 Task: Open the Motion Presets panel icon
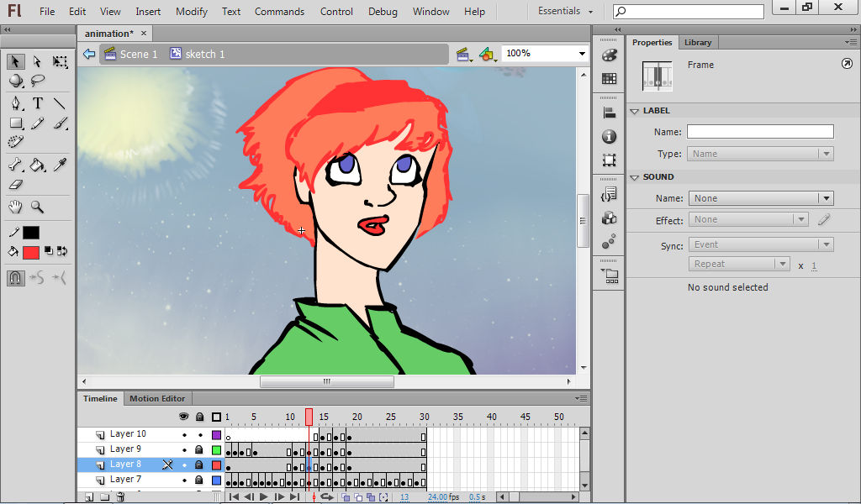(x=609, y=241)
